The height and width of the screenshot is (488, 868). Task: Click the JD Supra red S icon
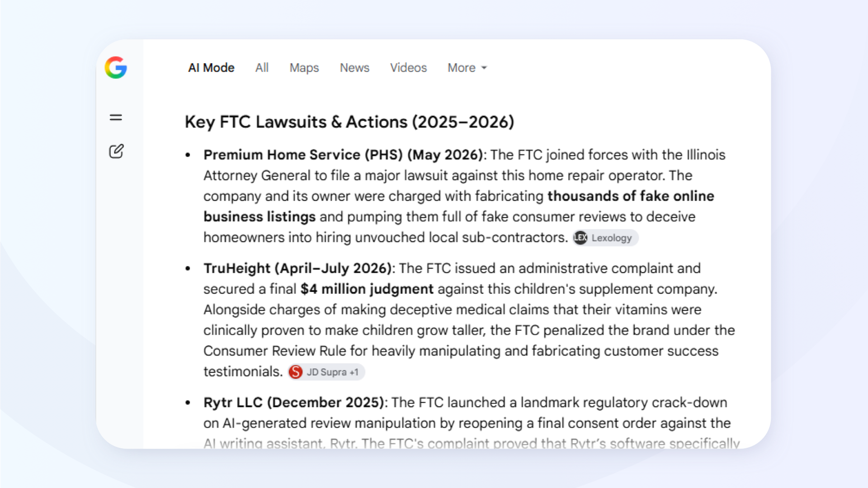tap(296, 372)
